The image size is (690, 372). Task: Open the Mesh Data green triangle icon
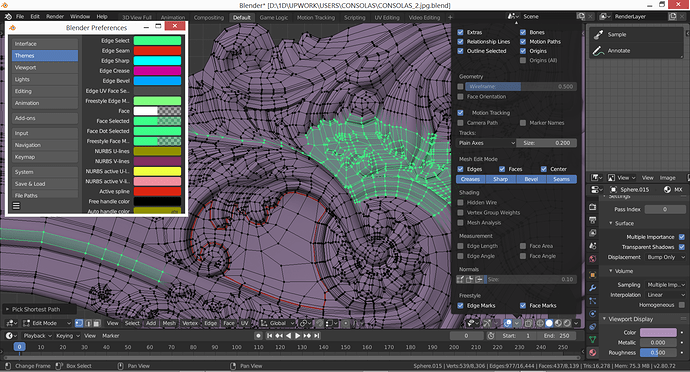593,339
